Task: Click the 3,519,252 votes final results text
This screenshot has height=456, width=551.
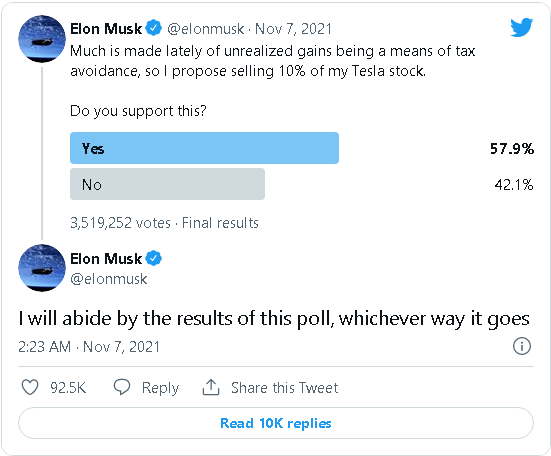Action: 164,223
